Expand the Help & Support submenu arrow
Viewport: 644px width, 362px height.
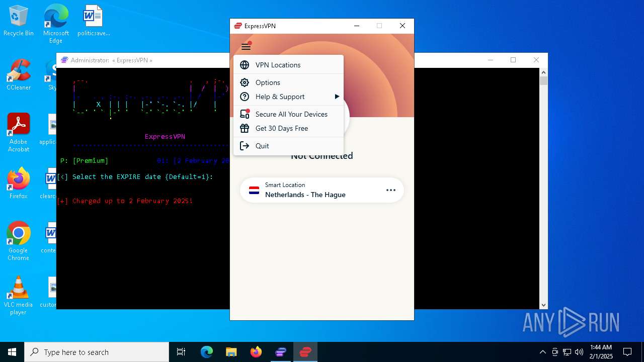(337, 97)
